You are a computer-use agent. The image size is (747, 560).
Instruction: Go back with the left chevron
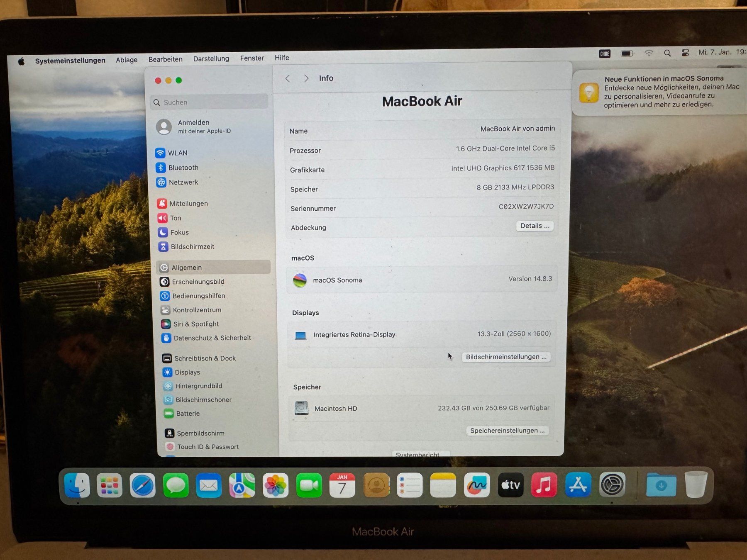pyautogui.click(x=288, y=78)
